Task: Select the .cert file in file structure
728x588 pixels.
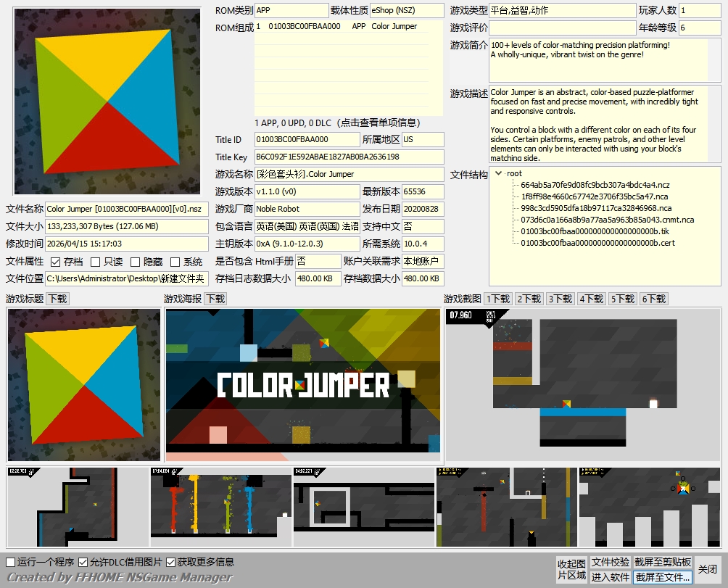Action: tap(597, 243)
